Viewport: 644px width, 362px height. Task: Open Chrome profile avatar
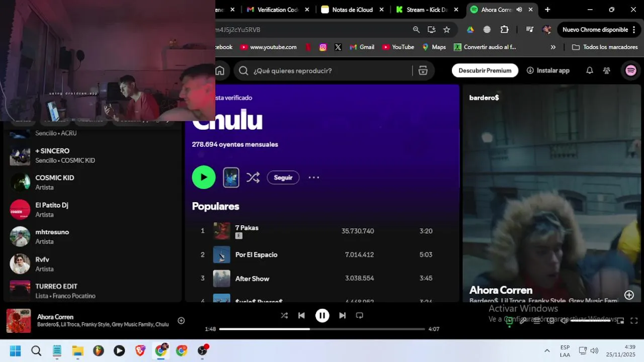point(547,30)
